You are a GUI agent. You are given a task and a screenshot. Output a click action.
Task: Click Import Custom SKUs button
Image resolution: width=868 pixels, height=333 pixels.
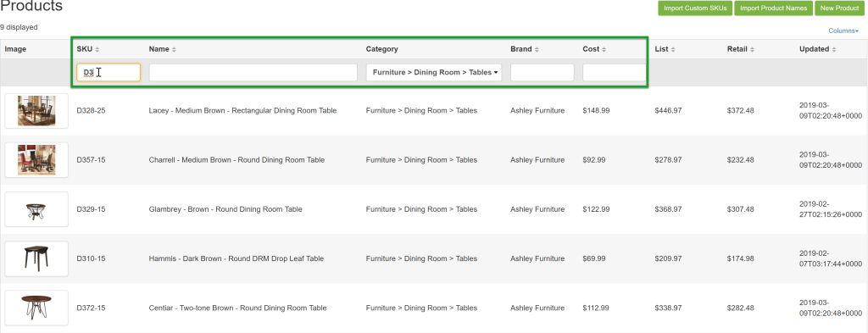click(x=695, y=8)
